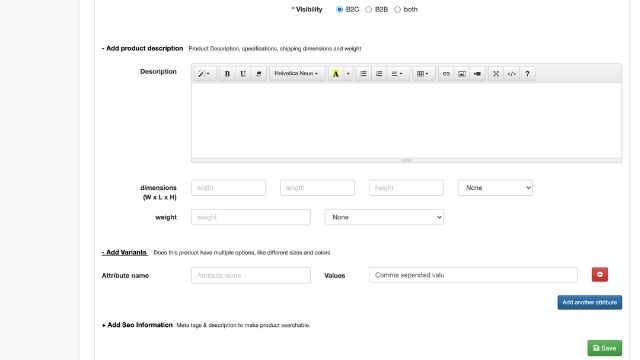Insert a picture in description

coord(462,74)
